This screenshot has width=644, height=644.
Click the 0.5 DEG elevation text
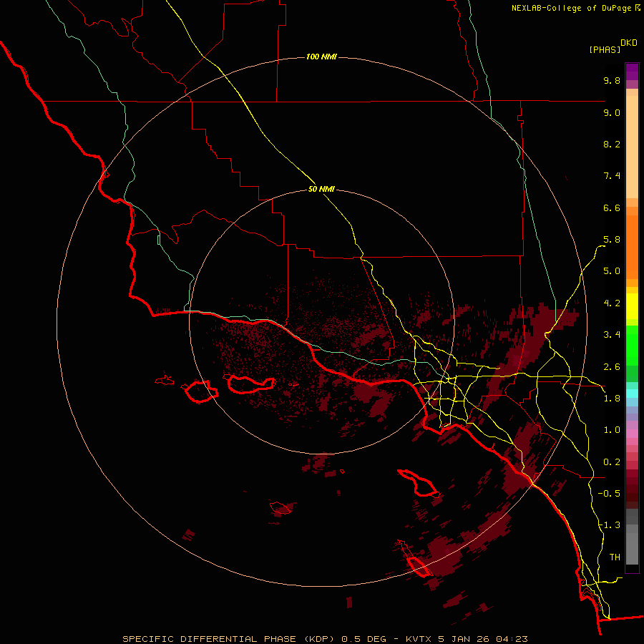(364, 639)
